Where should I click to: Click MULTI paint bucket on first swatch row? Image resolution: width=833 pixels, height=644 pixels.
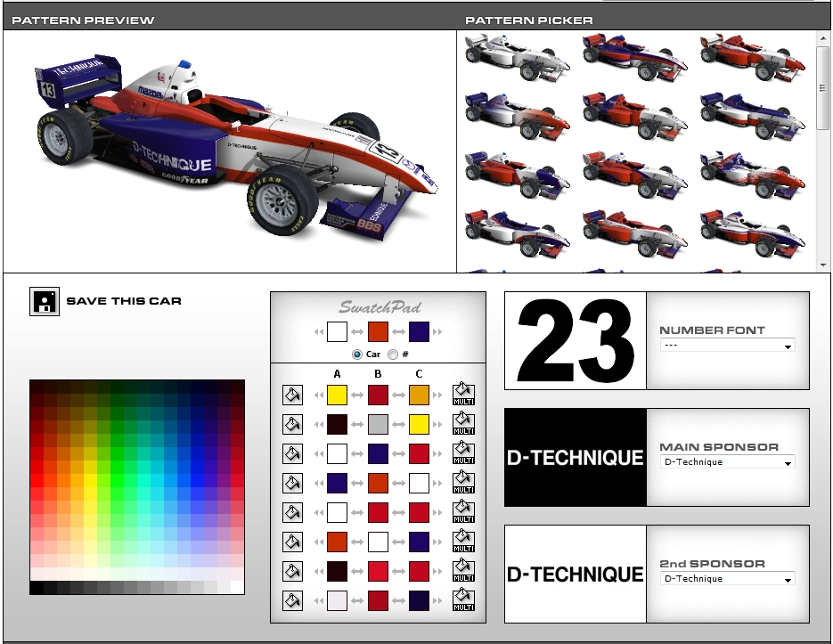(x=463, y=395)
